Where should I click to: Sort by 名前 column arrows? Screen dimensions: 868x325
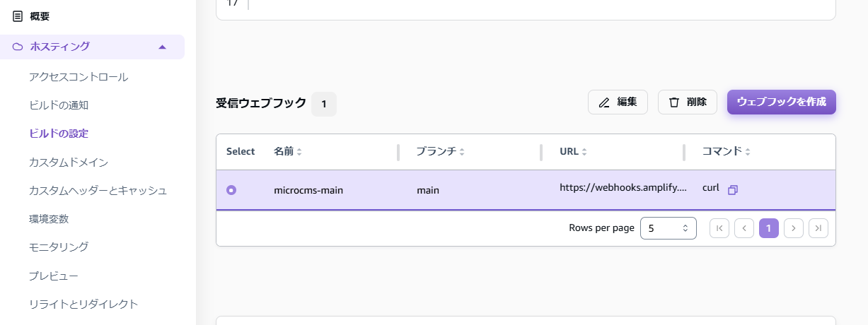point(299,152)
